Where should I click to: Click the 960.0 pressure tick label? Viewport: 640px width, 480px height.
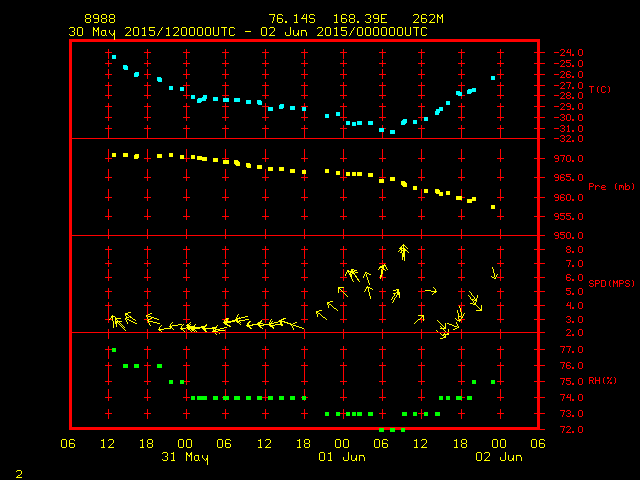(x=569, y=198)
